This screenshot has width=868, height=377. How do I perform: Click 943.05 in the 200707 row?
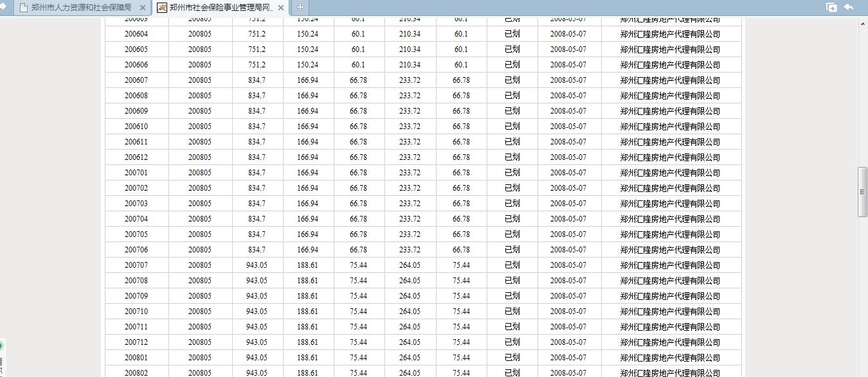point(257,265)
